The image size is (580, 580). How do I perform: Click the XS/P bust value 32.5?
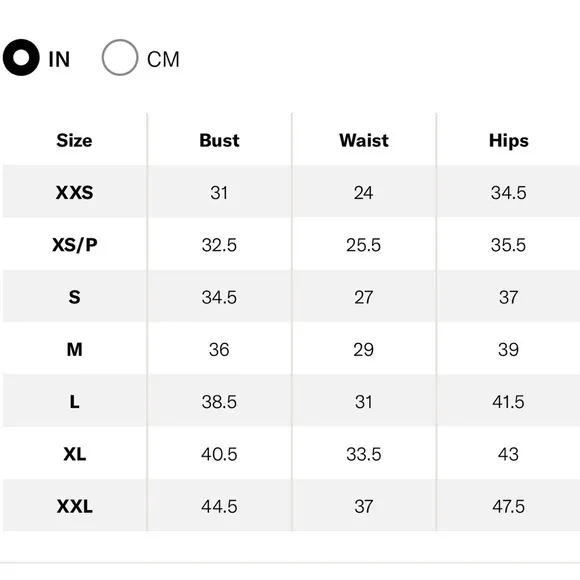(x=219, y=245)
